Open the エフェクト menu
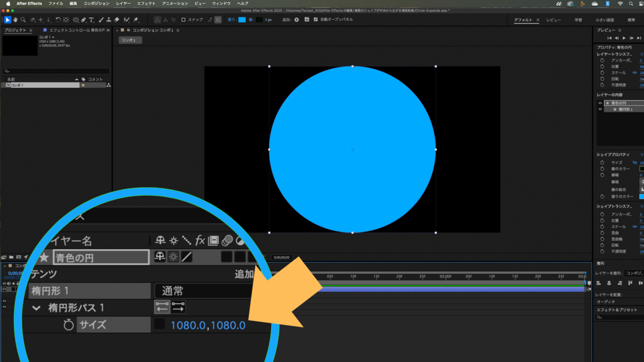This screenshot has height=362, width=644. click(147, 3)
